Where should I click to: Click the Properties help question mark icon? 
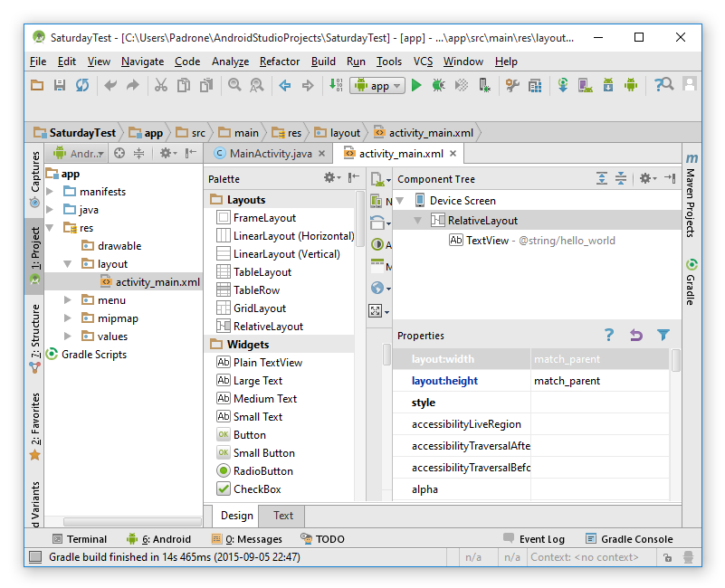(609, 335)
